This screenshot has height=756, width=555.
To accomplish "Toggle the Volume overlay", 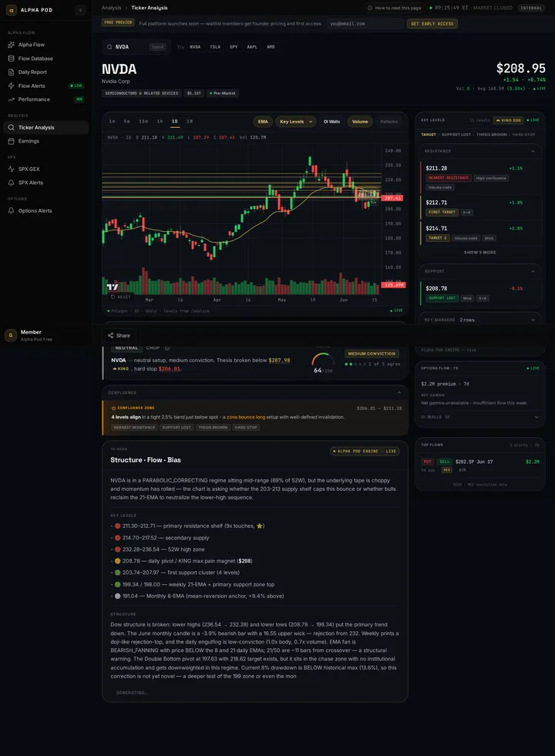I will coord(360,122).
